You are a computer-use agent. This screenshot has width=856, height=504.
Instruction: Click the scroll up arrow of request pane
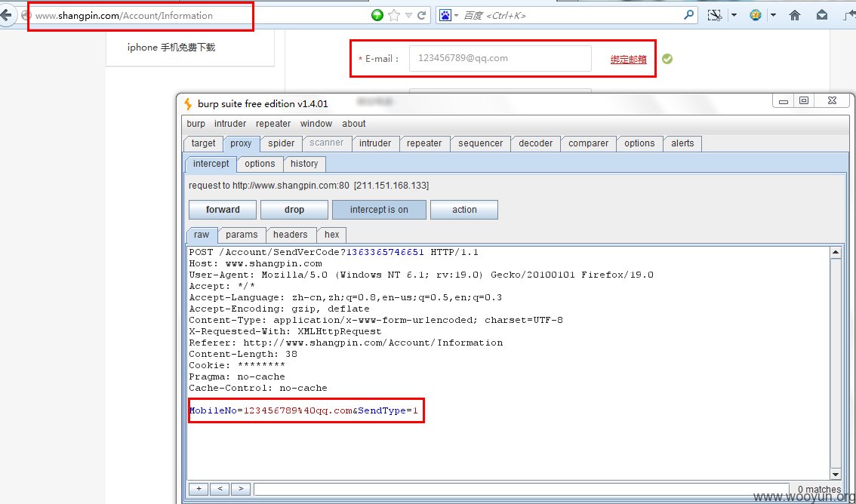pyautogui.click(x=836, y=253)
